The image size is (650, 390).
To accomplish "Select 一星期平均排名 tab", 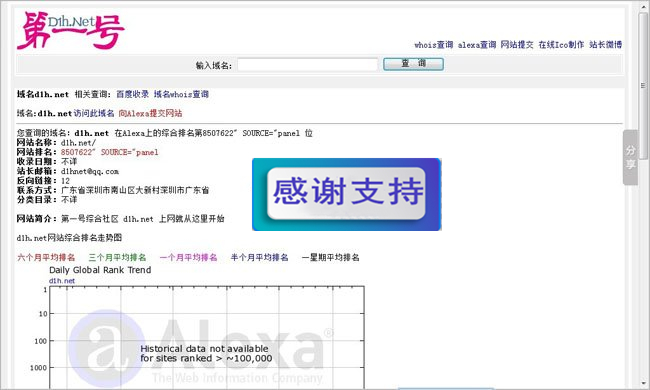I will click(330, 257).
